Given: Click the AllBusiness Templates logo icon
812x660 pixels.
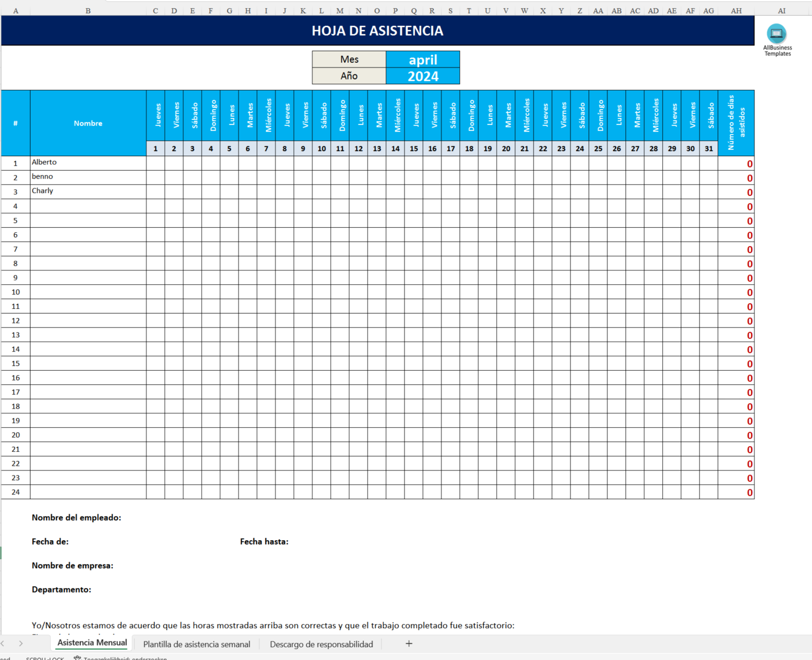Looking at the screenshot, I should coord(776,33).
